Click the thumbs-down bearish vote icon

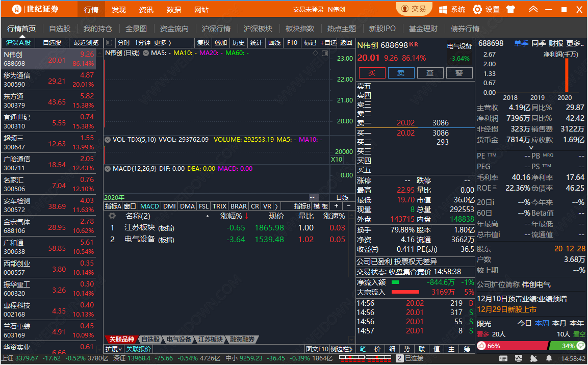tap(581, 346)
